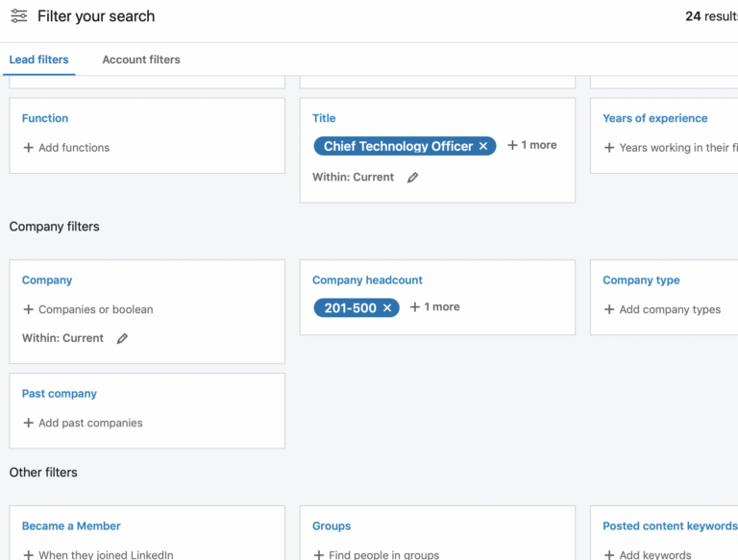Image resolution: width=738 pixels, height=560 pixels.
Task: Open the Became a Member heading
Action: 71,526
